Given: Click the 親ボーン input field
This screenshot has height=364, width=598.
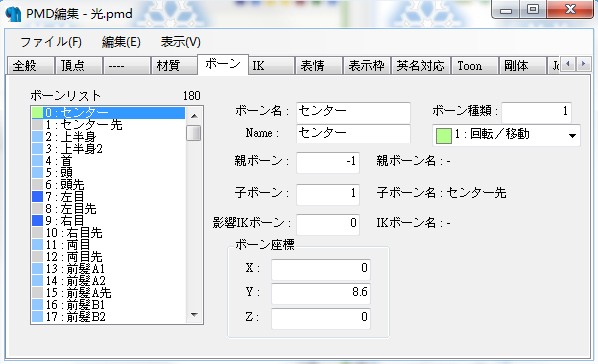Looking at the screenshot, I should (x=328, y=162).
